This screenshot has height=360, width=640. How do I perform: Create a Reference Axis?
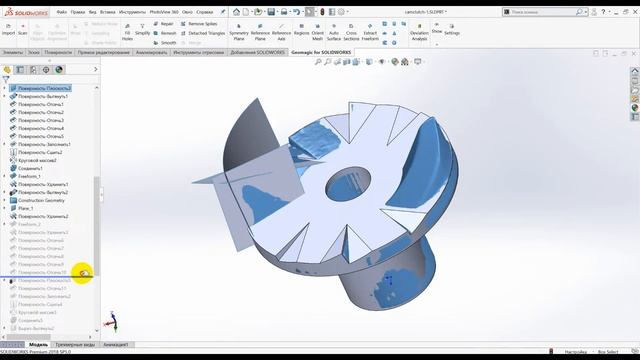point(281,32)
